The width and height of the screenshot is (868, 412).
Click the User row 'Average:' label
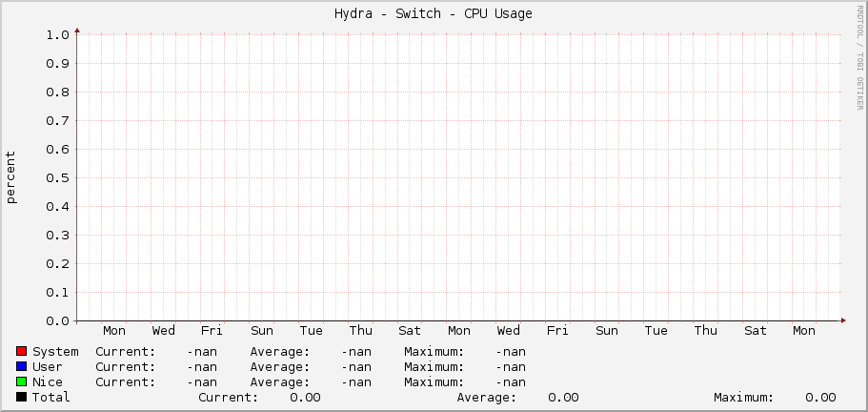point(279,366)
